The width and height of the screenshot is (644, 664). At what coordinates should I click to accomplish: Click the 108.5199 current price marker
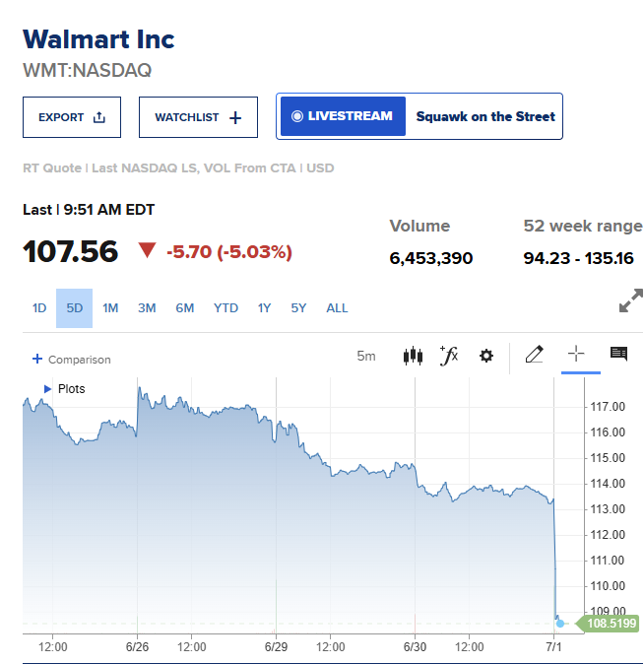pos(608,624)
